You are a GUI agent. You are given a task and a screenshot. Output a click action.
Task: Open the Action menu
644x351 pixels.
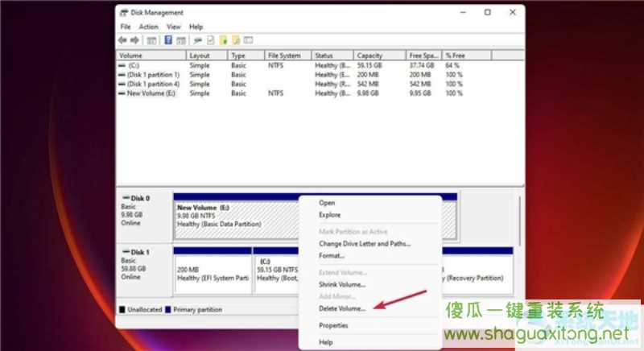[148, 27]
